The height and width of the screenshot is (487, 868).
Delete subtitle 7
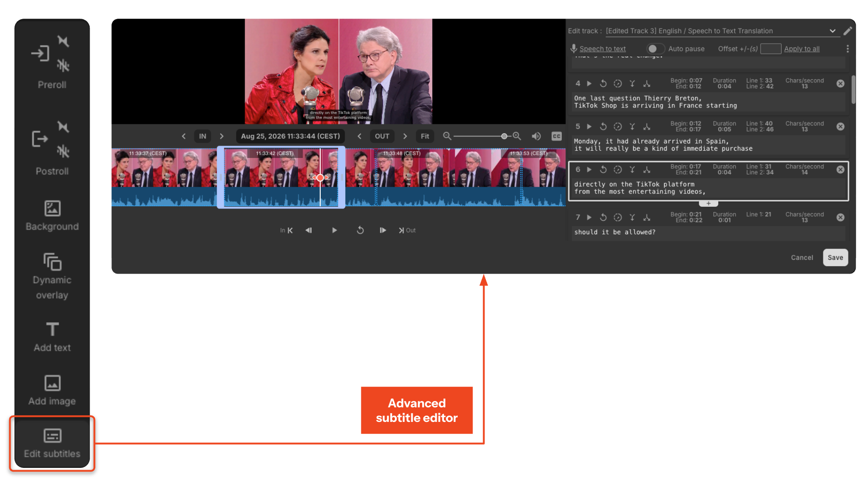coord(840,218)
